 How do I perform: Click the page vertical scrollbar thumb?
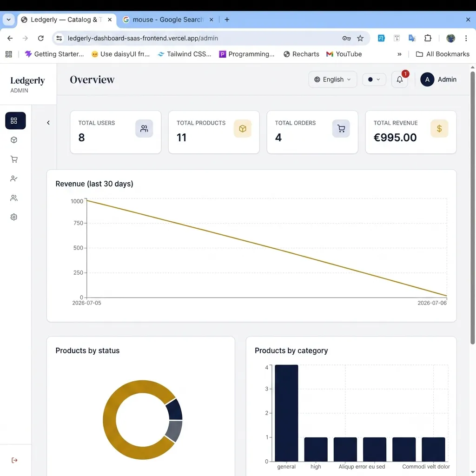tap(472, 208)
